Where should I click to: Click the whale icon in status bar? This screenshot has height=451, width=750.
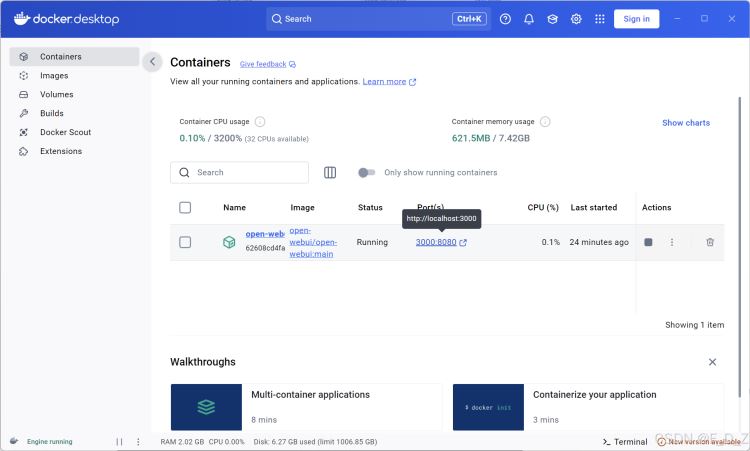[x=14, y=441]
